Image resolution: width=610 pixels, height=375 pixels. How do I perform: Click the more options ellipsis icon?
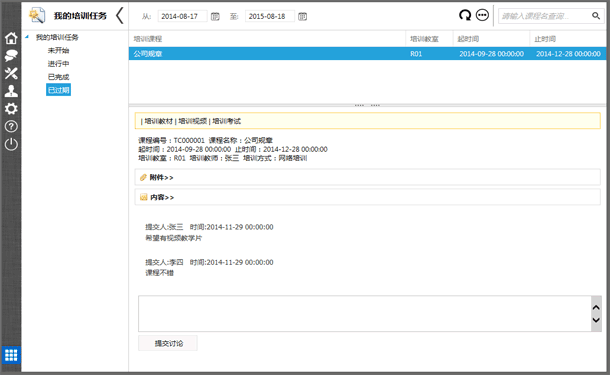pos(482,15)
